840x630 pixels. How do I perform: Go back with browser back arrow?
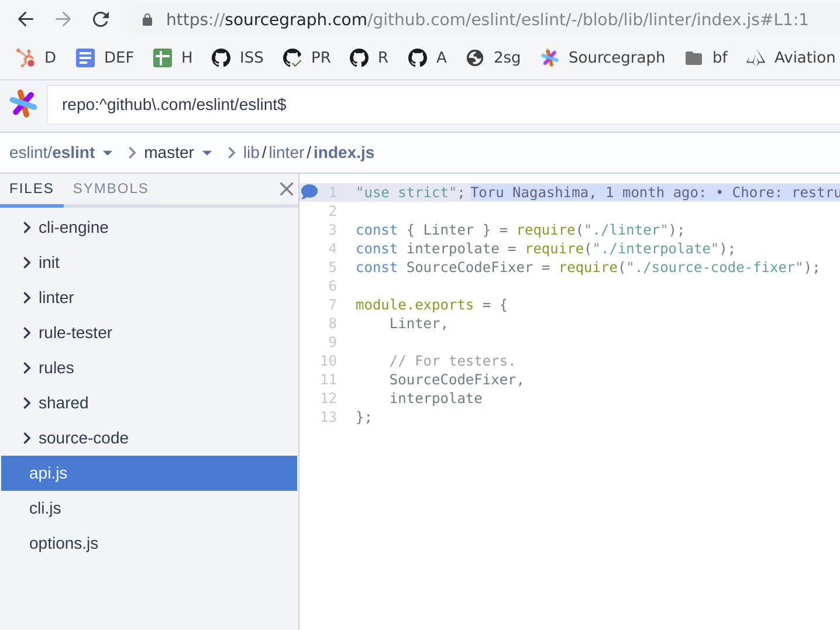tap(26, 19)
